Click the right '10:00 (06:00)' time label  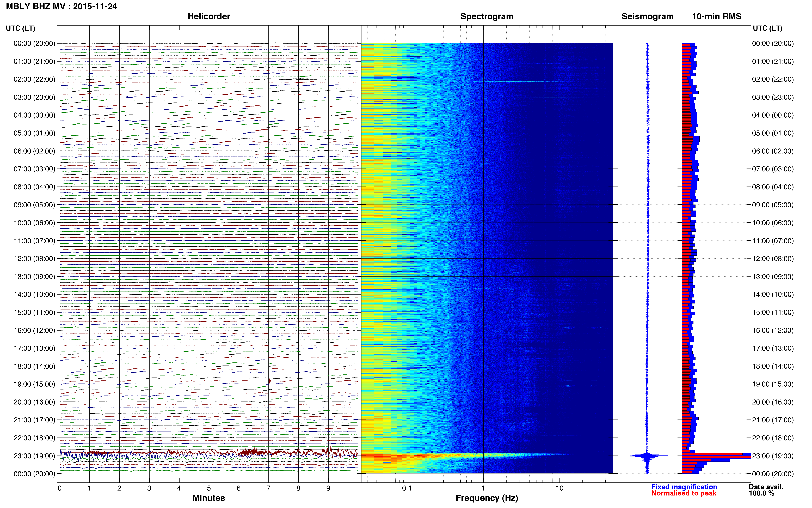coord(773,223)
